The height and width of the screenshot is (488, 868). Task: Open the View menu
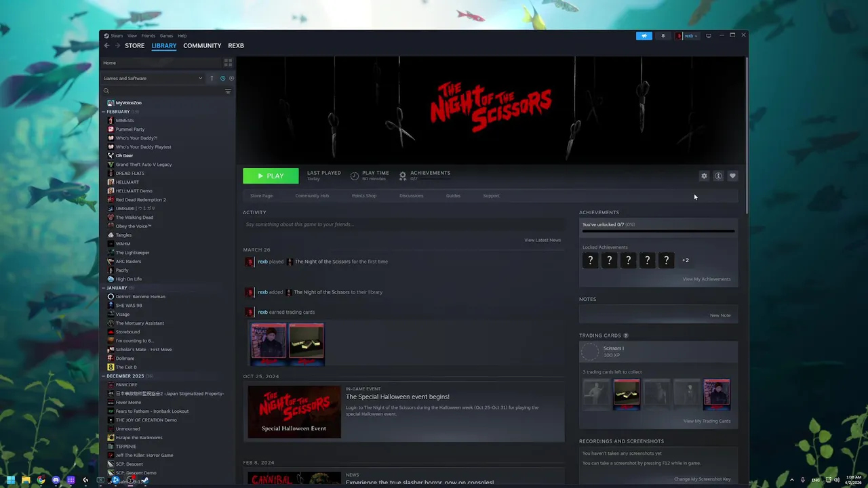pyautogui.click(x=132, y=36)
